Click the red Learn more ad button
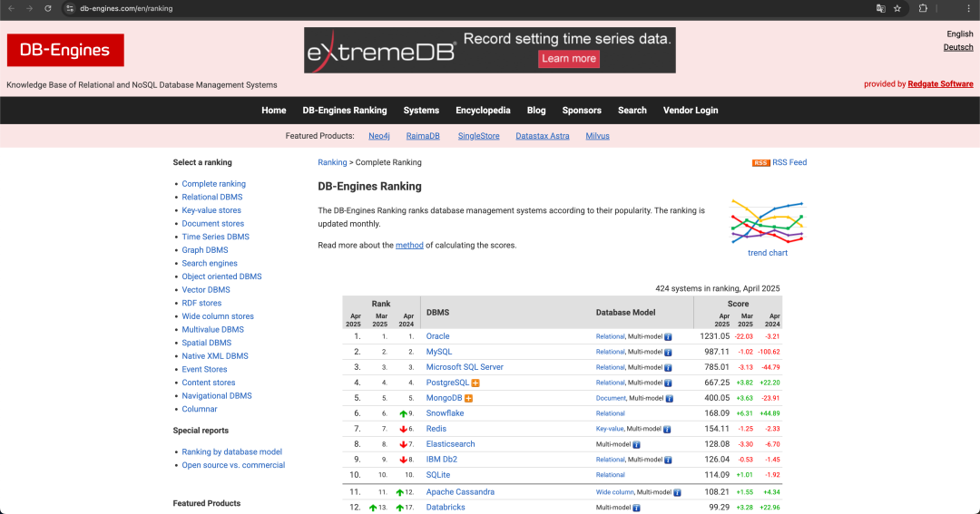Image resolution: width=980 pixels, height=514 pixels. click(x=569, y=59)
